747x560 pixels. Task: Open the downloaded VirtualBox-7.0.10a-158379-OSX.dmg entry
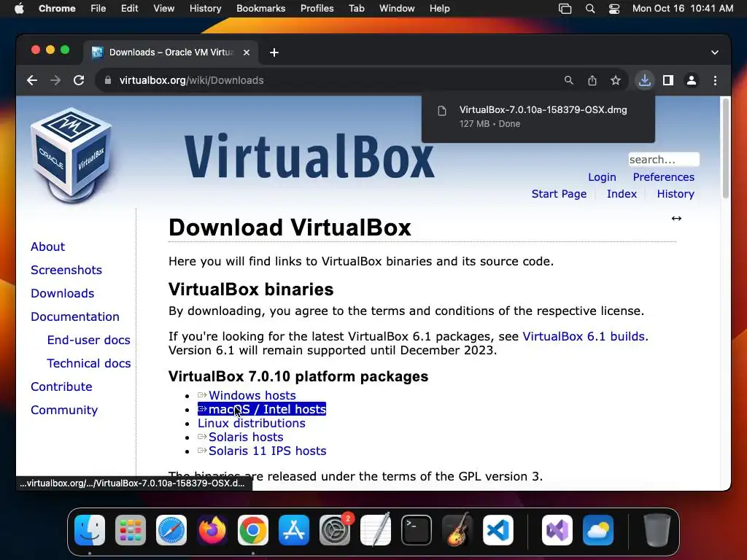pyautogui.click(x=538, y=117)
